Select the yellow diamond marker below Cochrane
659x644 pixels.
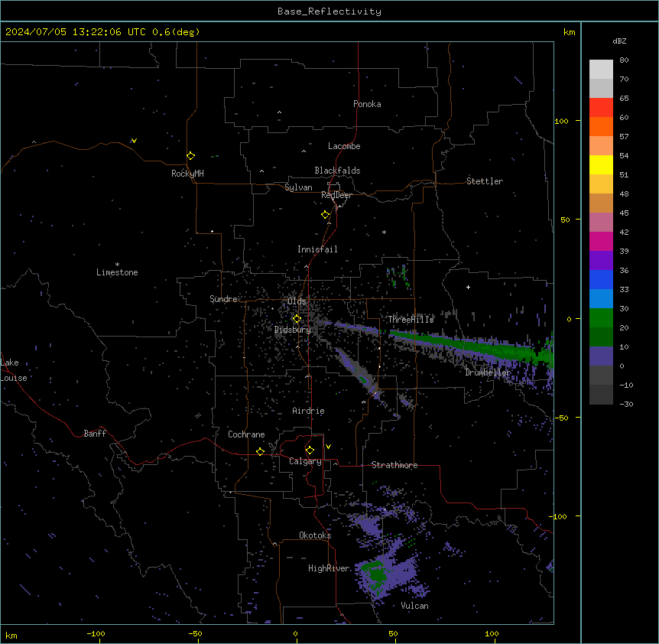click(x=260, y=451)
